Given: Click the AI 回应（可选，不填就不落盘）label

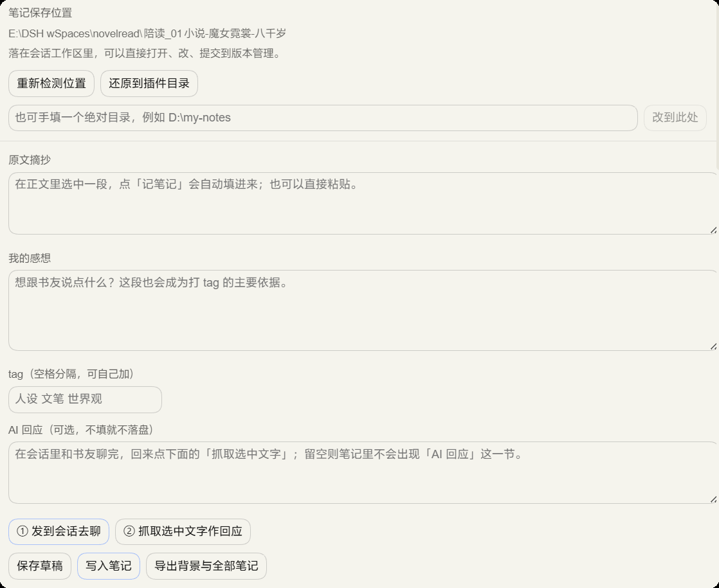Looking at the screenshot, I should (80, 430).
